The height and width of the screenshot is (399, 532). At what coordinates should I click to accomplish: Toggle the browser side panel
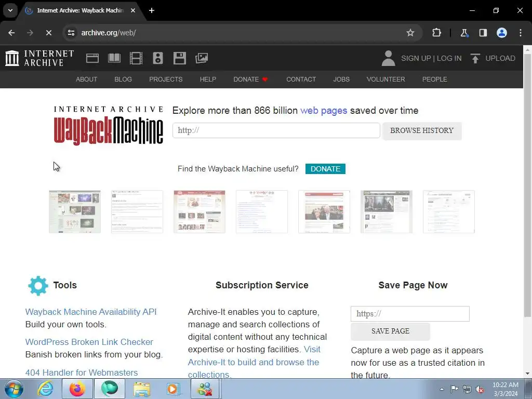coord(483,33)
